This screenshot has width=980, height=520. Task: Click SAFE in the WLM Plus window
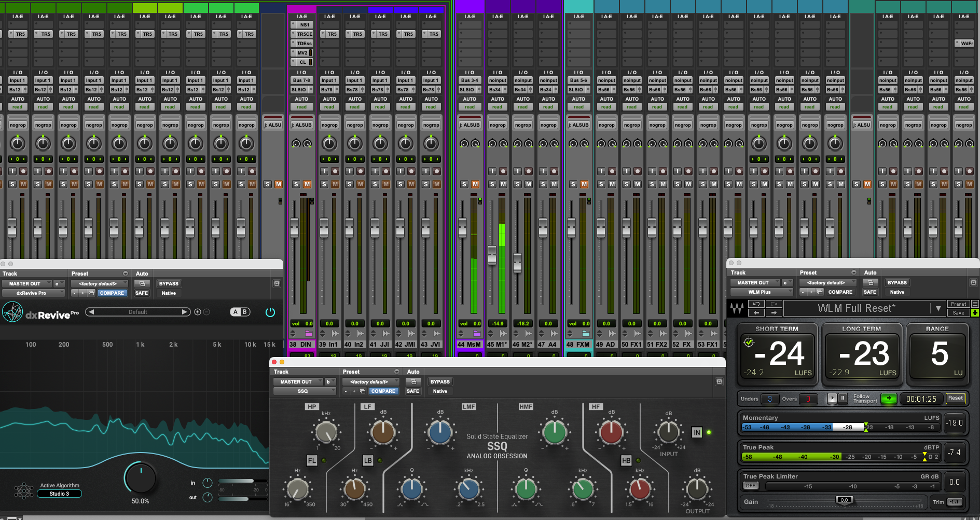pyautogui.click(x=870, y=292)
